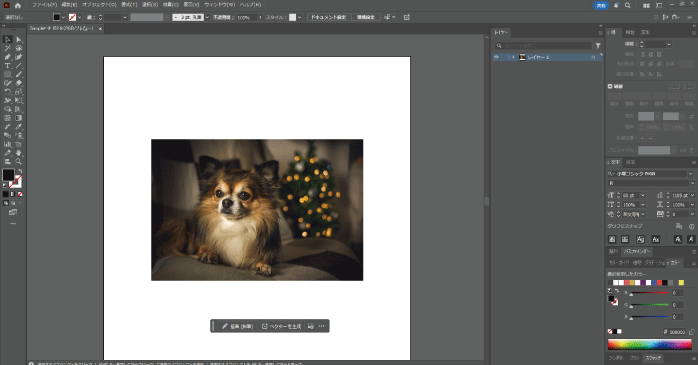The image size is (698, 365).
Task: Select the Lasso tool
Action: (x=19, y=48)
